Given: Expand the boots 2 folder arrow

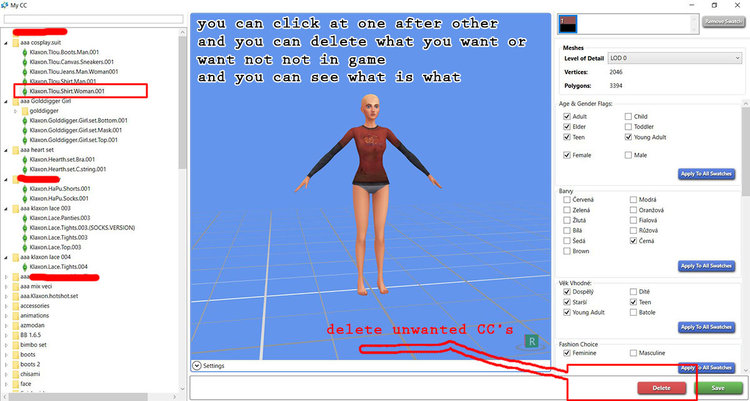Looking at the screenshot, I should [6, 364].
